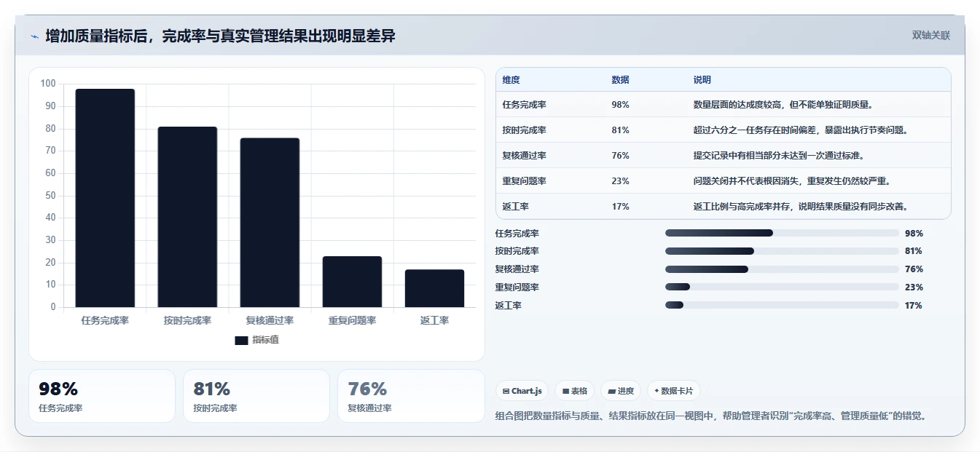
Task: Click the page title 增加质量指标后
Action: tap(220, 36)
